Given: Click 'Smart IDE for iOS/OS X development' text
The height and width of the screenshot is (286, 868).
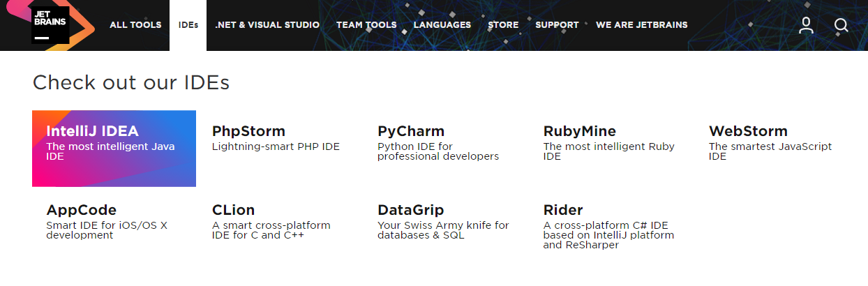Looking at the screenshot, I should (107, 230).
